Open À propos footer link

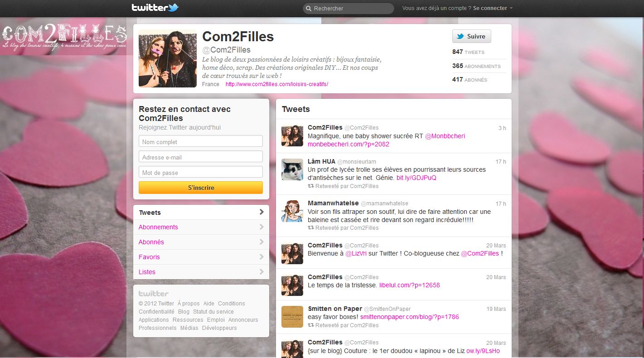(x=189, y=304)
